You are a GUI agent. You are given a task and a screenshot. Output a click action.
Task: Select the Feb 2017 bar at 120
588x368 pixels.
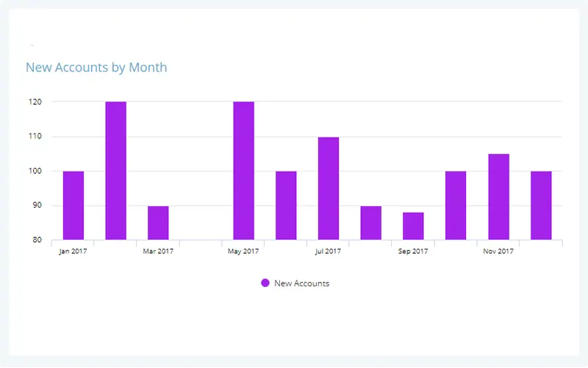[x=116, y=171]
